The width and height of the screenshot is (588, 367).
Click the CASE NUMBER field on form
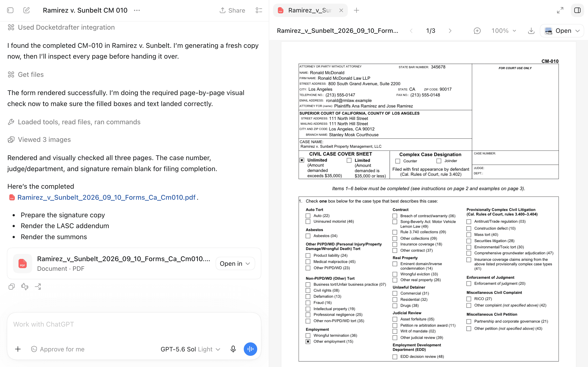point(515,157)
